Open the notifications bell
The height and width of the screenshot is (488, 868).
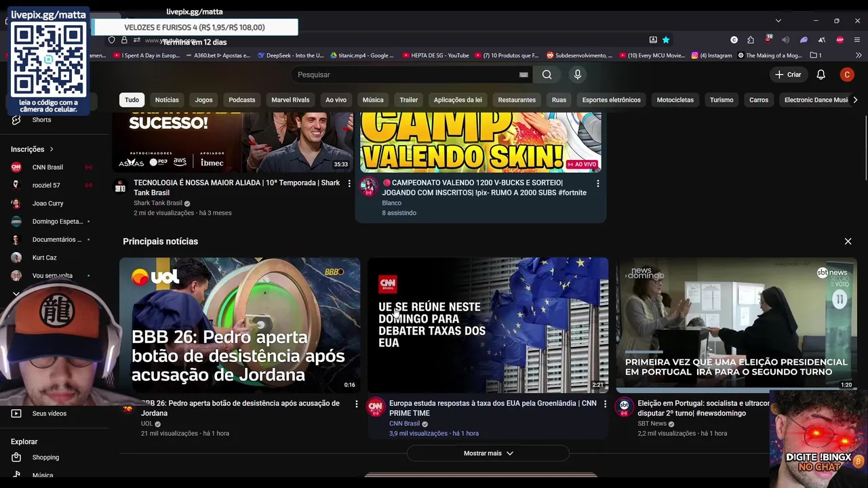point(821,75)
